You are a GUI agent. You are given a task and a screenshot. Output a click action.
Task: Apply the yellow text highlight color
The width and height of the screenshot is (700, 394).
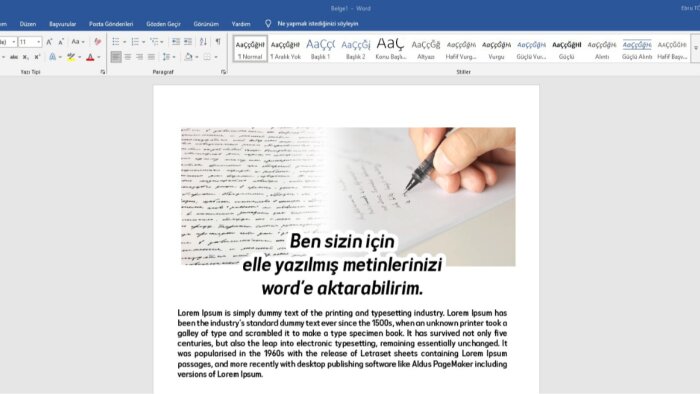pos(71,57)
